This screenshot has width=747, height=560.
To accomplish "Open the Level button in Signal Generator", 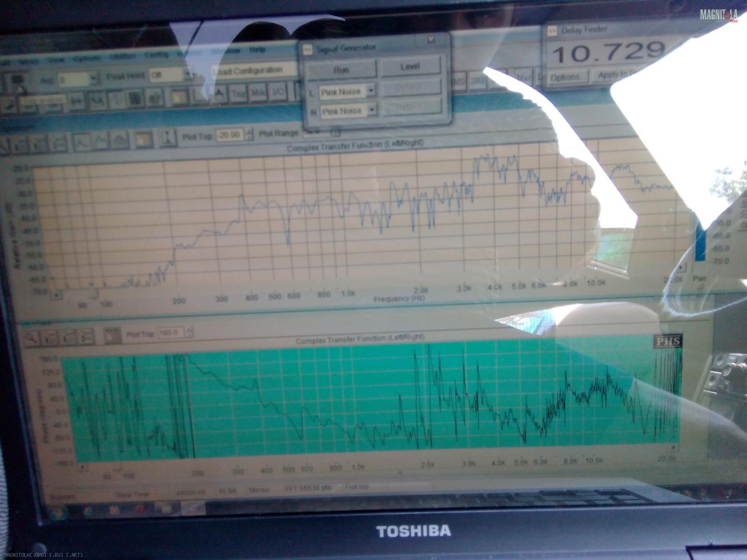I will point(410,67).
